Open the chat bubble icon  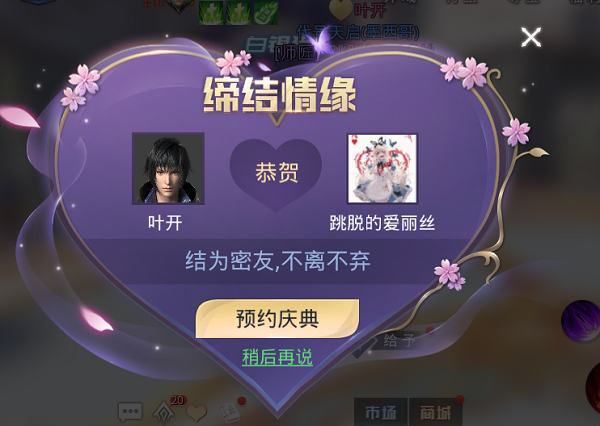(x=130, y=412)
